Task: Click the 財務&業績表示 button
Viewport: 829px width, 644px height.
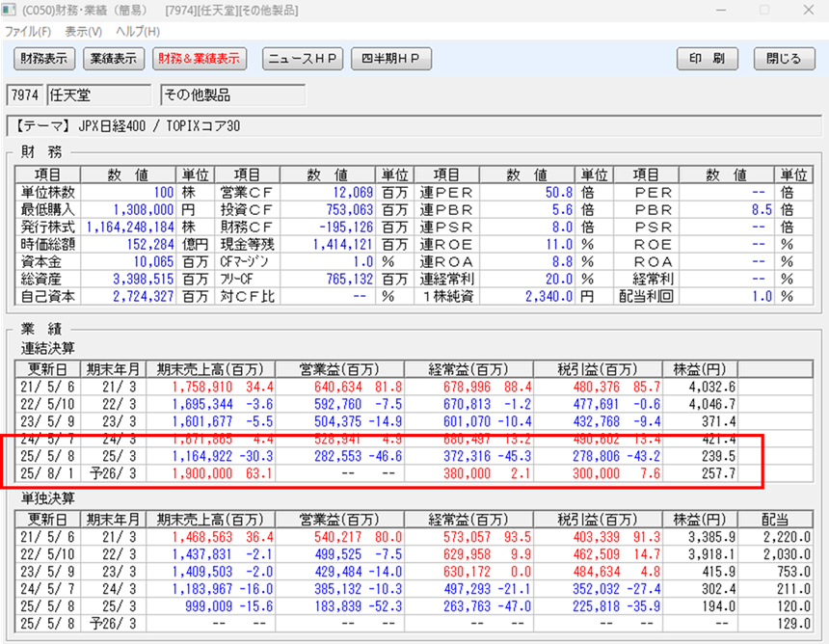Action: 200,58
